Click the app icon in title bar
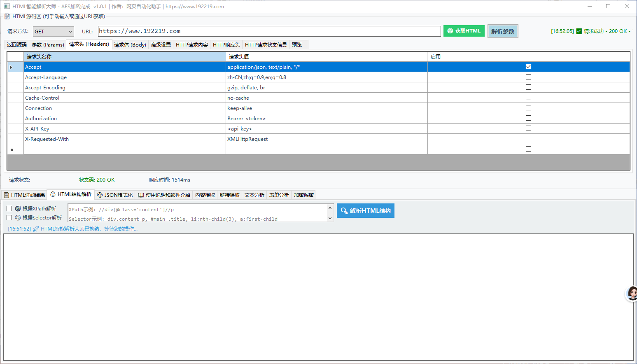This screenshot has width=637, height=364. point(7,6)
